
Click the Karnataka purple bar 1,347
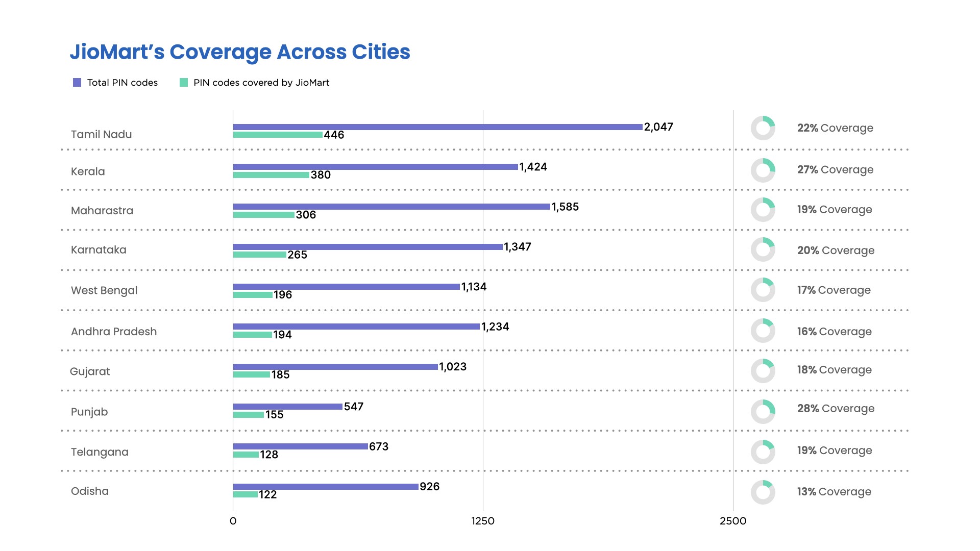pyautogui.click(x=368, y=247)
